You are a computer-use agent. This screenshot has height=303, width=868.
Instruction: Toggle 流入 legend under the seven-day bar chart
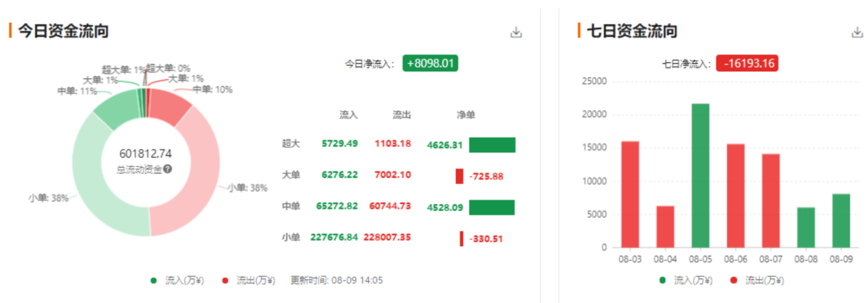[687, 280]
